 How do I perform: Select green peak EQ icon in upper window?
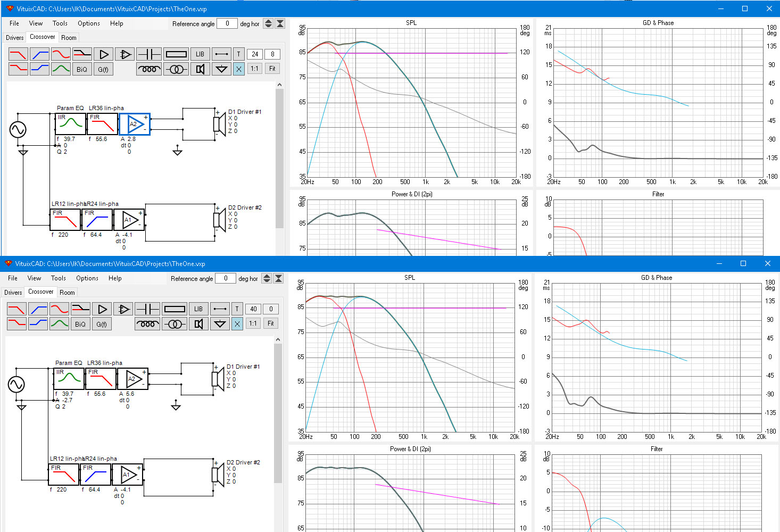(x=61, y=69)
